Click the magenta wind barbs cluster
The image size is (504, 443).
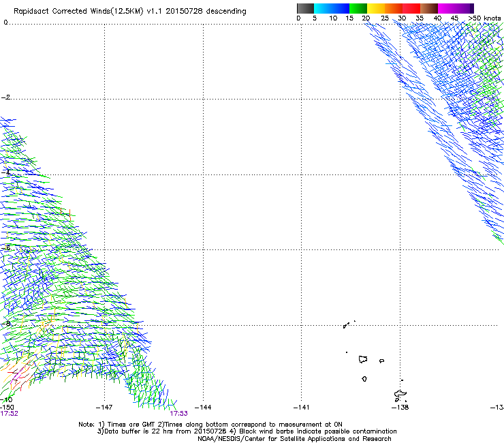click(x=18, y=375)
